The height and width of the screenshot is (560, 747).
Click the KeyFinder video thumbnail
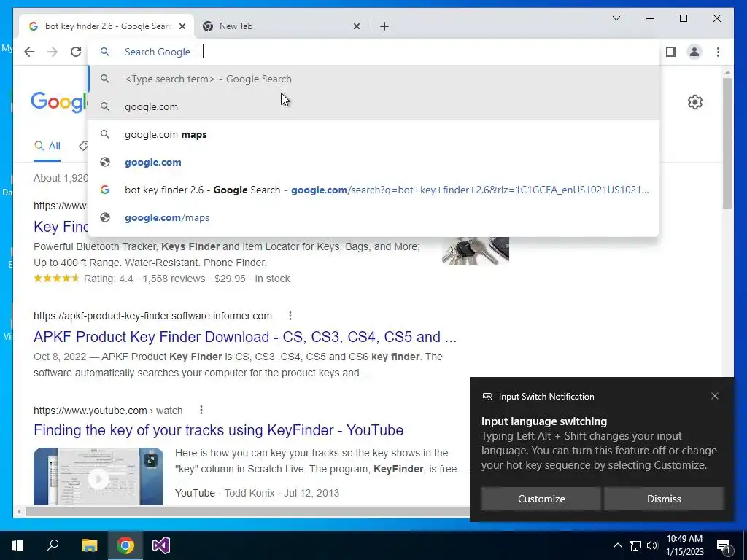(98, 476)
